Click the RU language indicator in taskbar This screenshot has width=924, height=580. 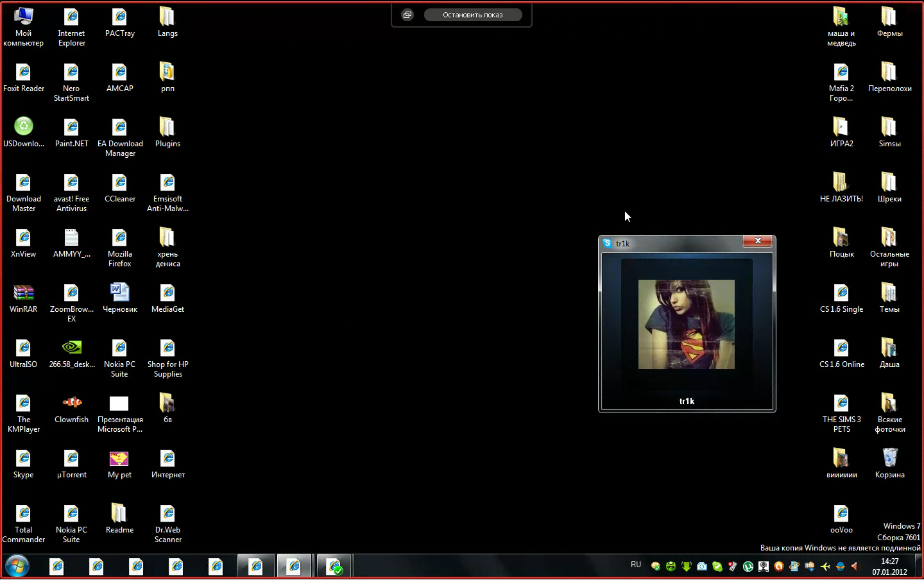636,565
